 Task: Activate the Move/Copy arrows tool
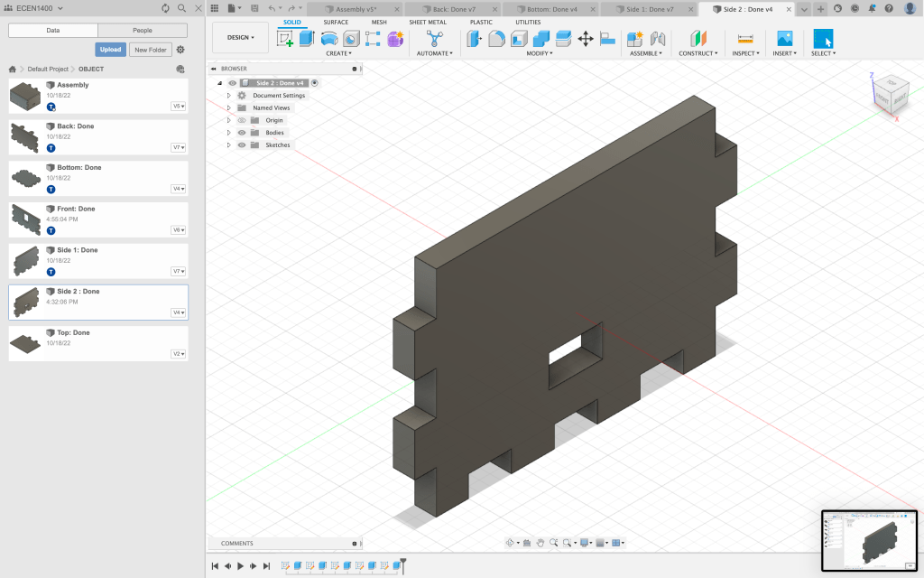coord(585,39)
